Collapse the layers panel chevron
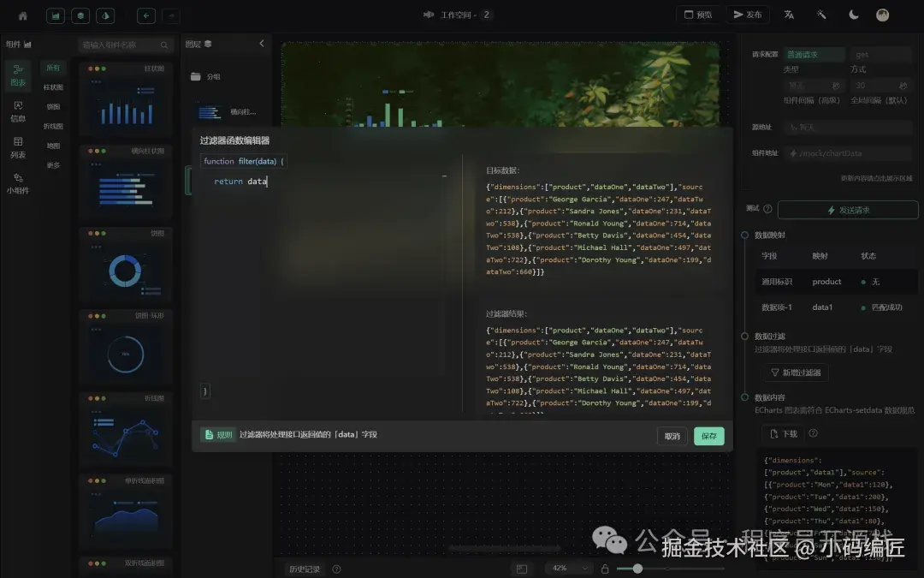The width and height of the screenshot is (924, 578). (x=262, y=44)
